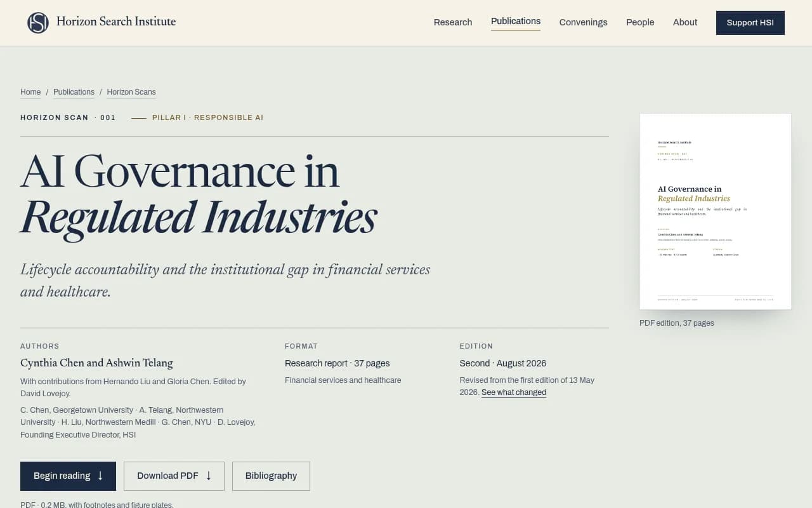This screenshot has width=812, height=508.
Task: Click the Download PDF button
Action: pyautogui.click(x=174, y=476)
